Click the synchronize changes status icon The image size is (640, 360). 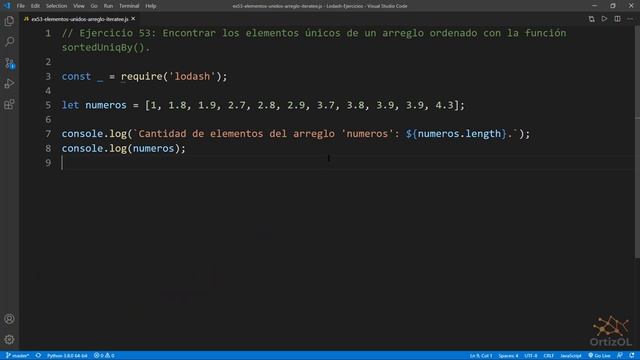(x=38, y=356)
